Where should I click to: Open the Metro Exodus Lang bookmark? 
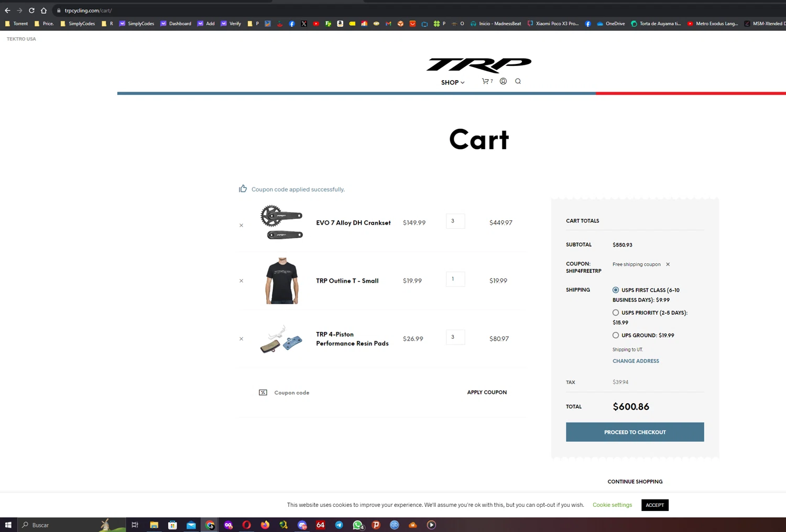pos(713,24)
